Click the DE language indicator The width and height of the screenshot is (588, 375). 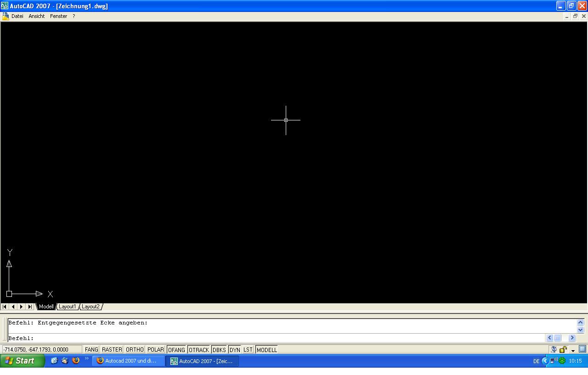(x=536, y=361)
